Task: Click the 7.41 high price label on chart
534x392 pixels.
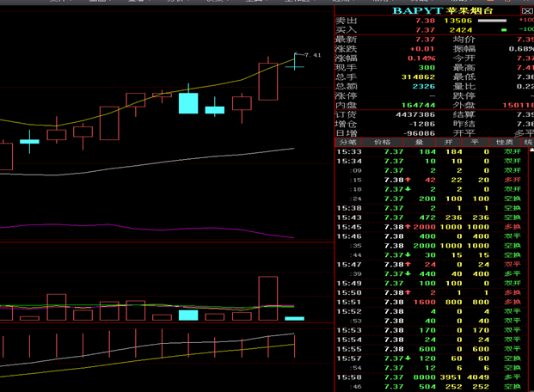Action: [x=313, y=55]
